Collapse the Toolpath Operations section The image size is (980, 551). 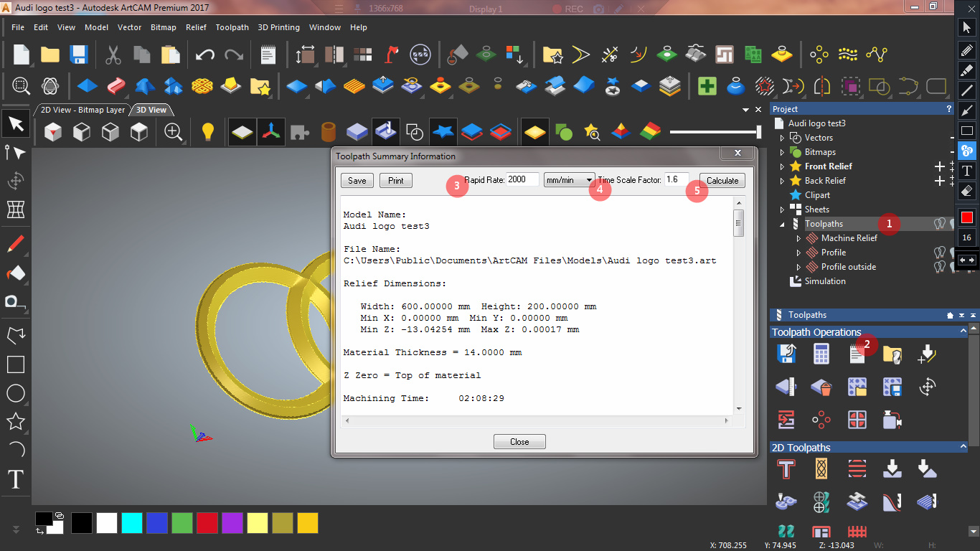click(x=963, y=331)
